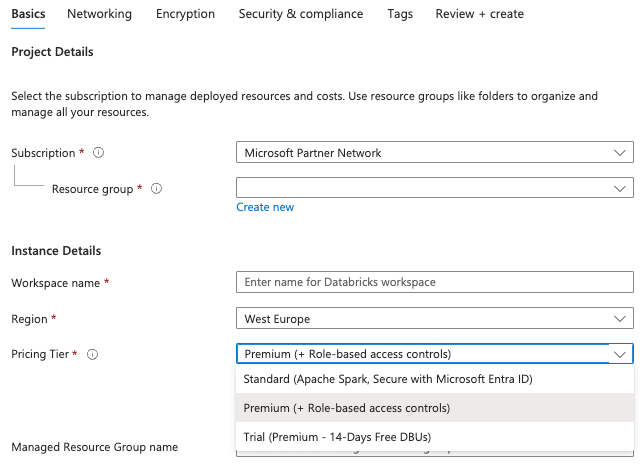Image resolution: width=642 pixels, height=466 pixels.
Task: Click the Resource group label text
Action: click(x=93, y=189)
